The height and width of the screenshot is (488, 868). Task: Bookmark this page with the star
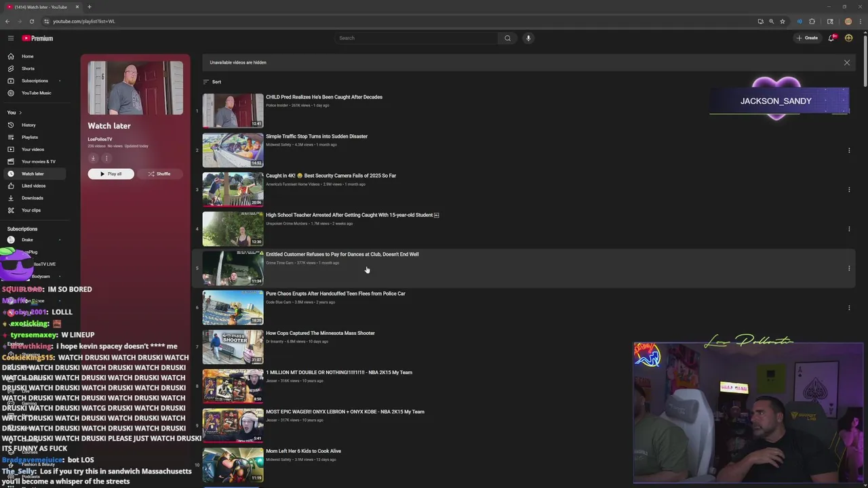(783, 21)
